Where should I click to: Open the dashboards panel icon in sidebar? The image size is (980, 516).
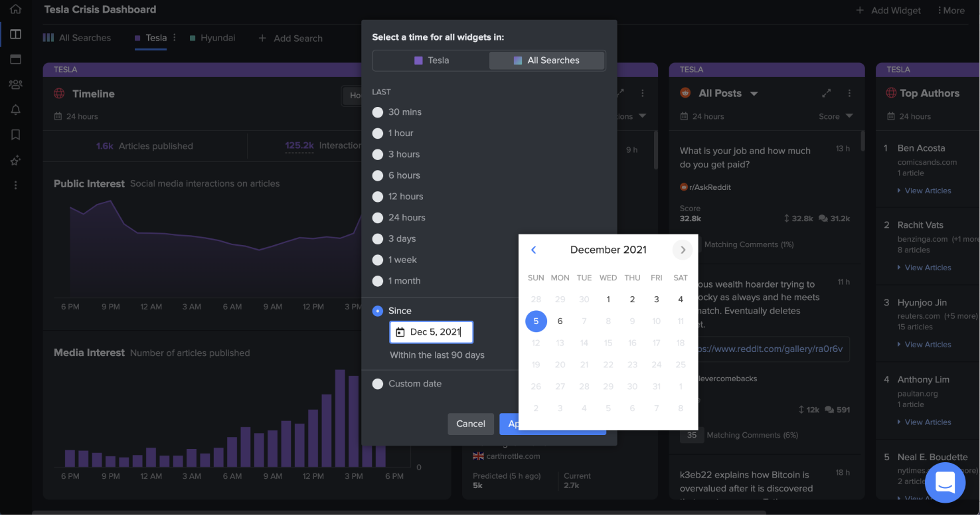click(15, 35)
